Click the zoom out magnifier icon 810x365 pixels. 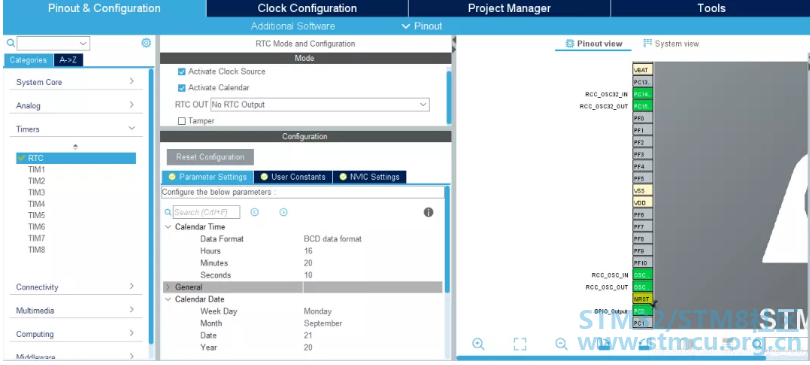click(x=561, y=344)
